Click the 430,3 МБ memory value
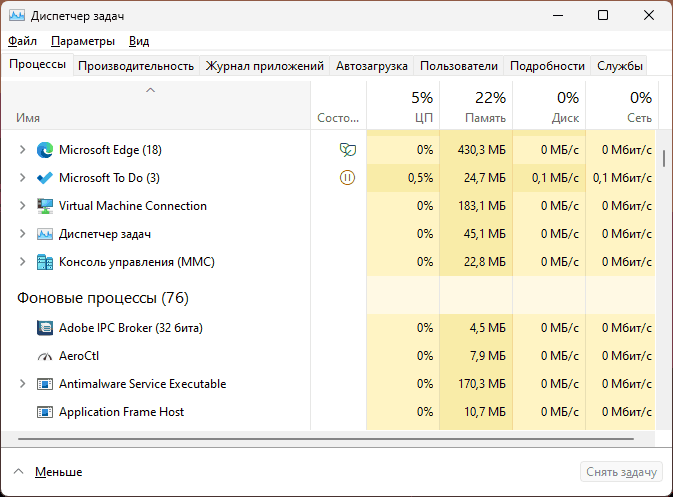 (482, 150)
